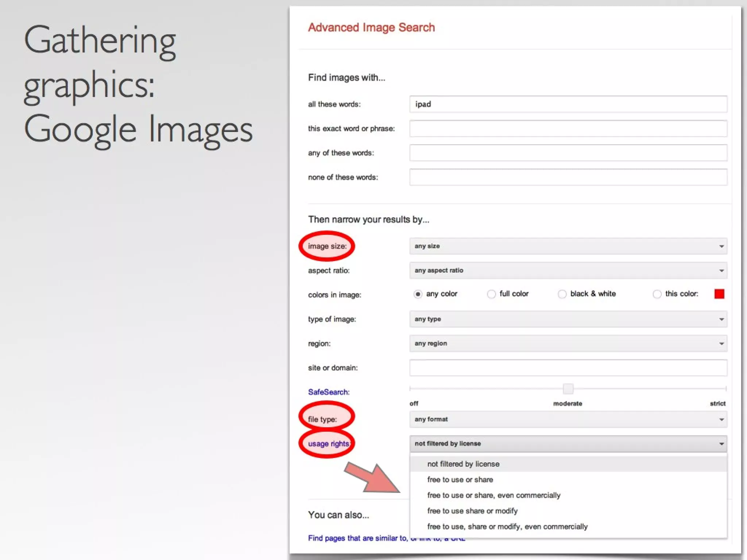Choose the 'full color' radio option

coord(491,294)
